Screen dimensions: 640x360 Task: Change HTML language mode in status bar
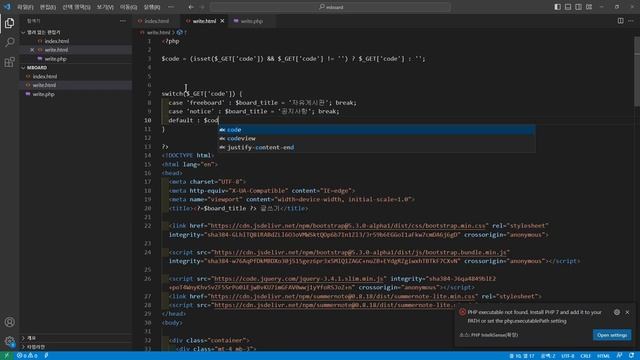point(603,356)
